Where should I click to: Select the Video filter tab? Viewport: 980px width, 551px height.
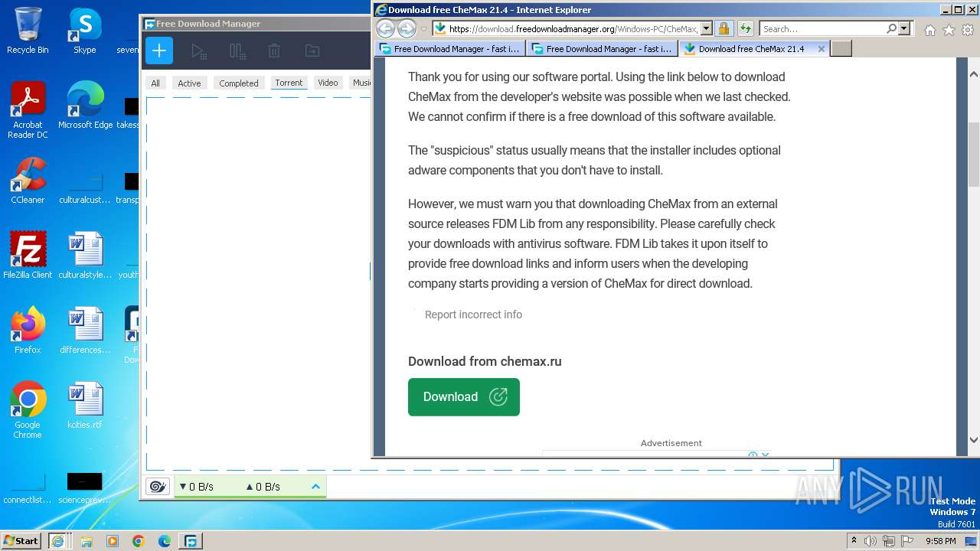pos(328,83)
